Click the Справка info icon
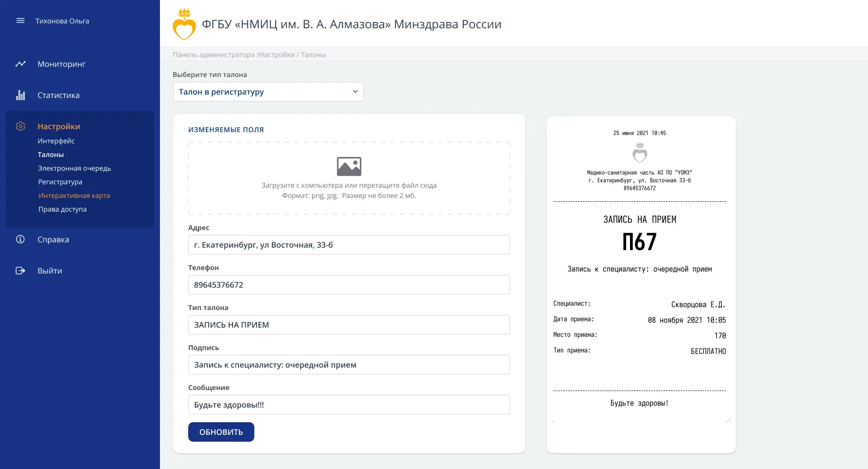The height and width of the screenshot is (469, 868). (x=20, y=239)
